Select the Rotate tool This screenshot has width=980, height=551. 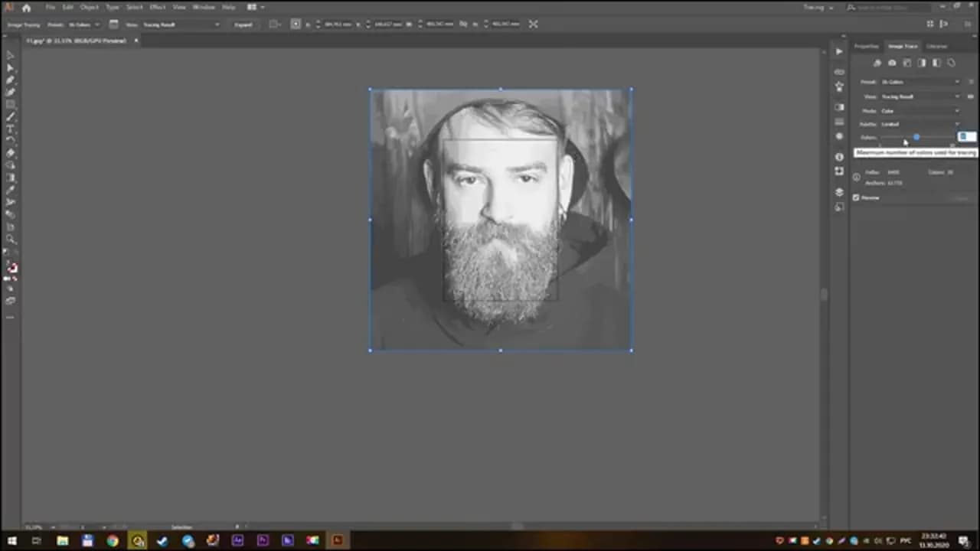(11, 141)
